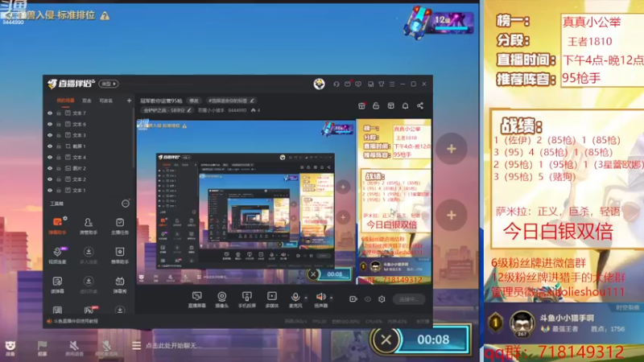Open the 弹幕助手 danmaku assistant tool
The height and width of the screenshot is (362, 644).
coord(57,226)
